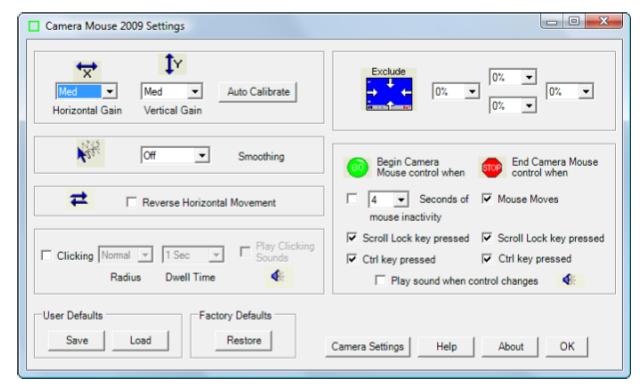Click the red STOP sign icon
640x390 pixels.
click(x=491, y=168)
